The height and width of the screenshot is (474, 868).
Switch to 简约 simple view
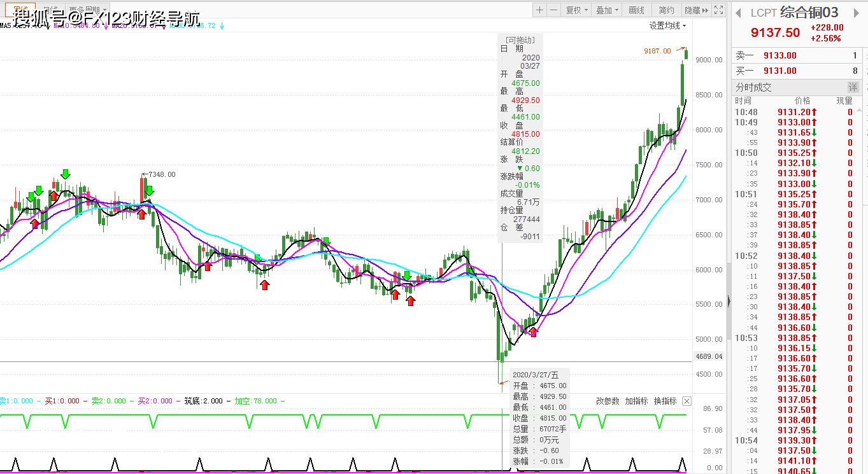[666, 10]
